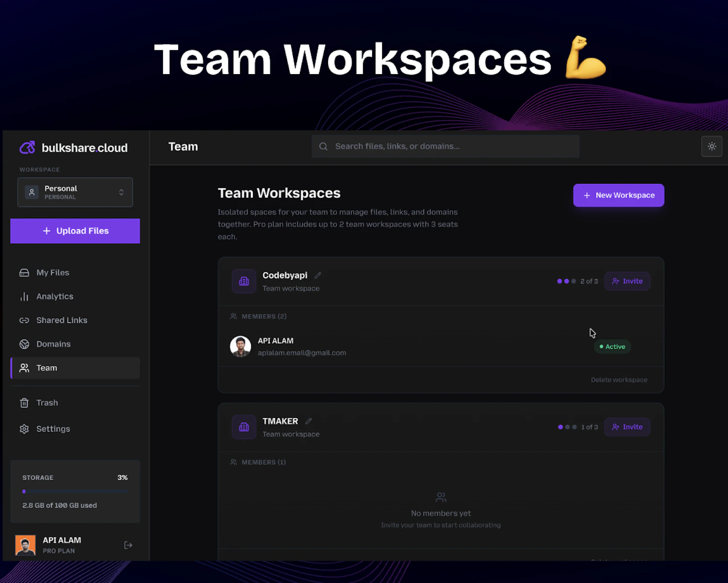The image size is (728, 583).
Task: Open Settings via the gear icon
Action: coord(24,429)
